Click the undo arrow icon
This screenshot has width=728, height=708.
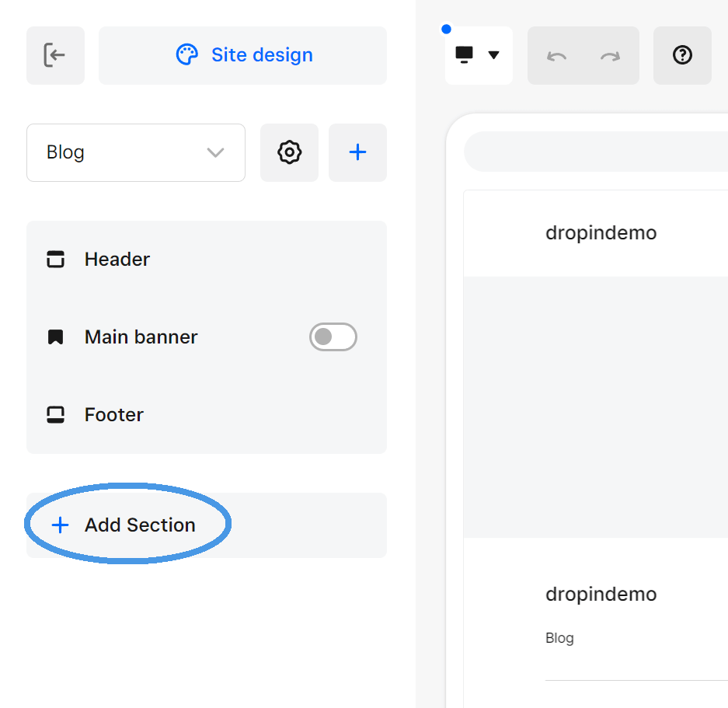[556, 55]
